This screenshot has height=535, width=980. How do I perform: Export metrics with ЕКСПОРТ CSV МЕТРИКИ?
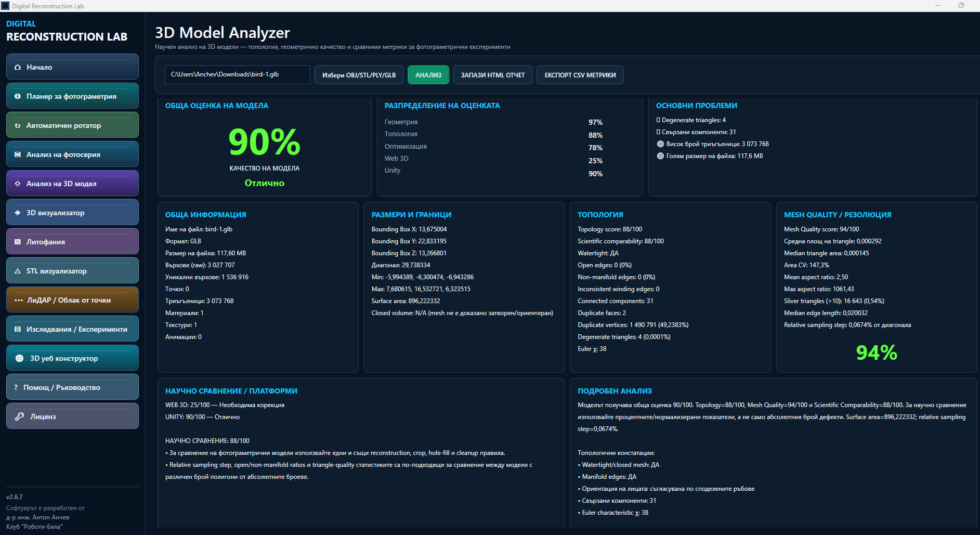[x=580, y=75]
